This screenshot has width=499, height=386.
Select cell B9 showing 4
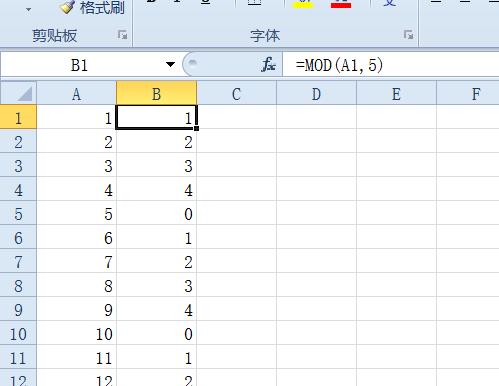[x=156, y=309]
